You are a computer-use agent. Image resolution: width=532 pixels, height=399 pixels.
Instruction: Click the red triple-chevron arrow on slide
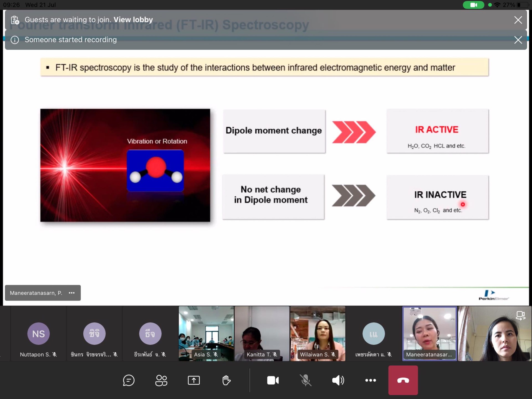click(354, 132)
